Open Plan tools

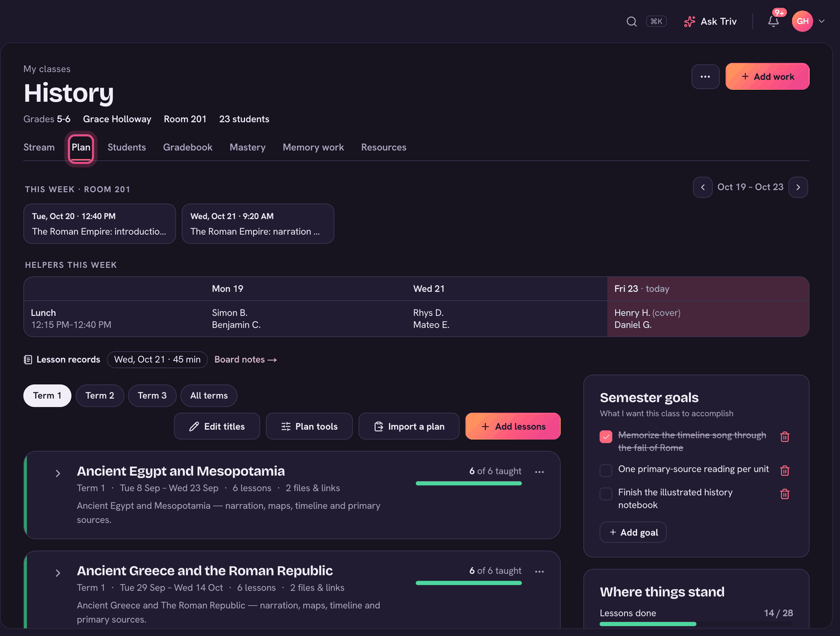point(309,427)
